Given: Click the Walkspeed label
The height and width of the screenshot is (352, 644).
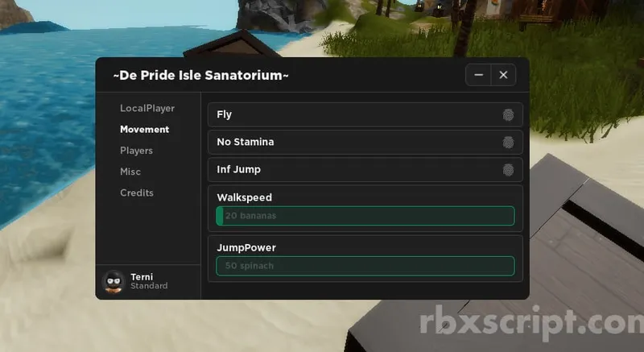Looking at the screenshot, I should click(x=245, y=197).
